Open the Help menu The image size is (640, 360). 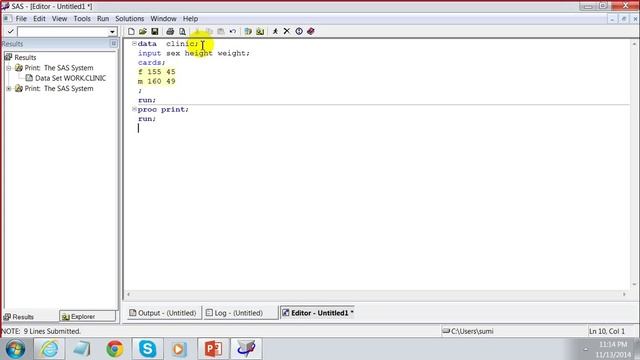(x=190, y=19)
